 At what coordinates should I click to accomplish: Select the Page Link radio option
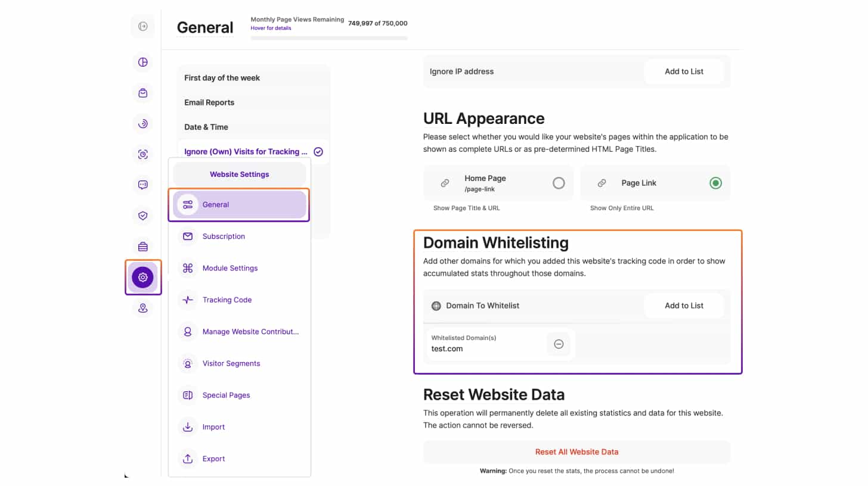[x=715, y=183]
